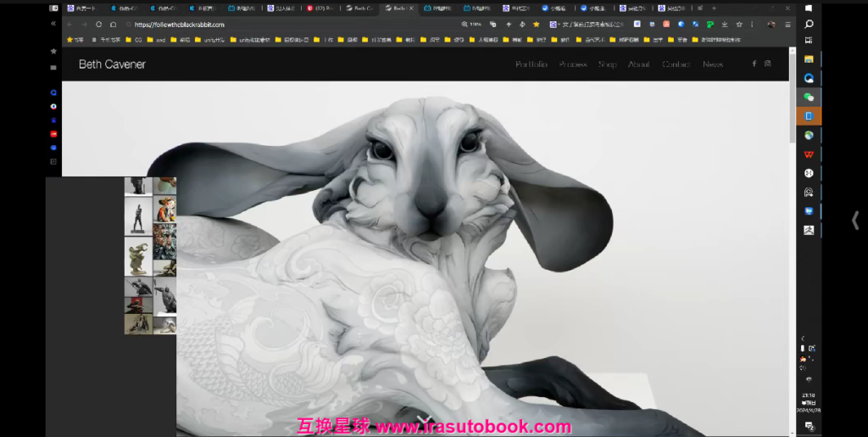The height and width of the screenshot is (437, 868).
Task: Click the down-arrow scroll indicator on the page
Action: tap(425, 418)
